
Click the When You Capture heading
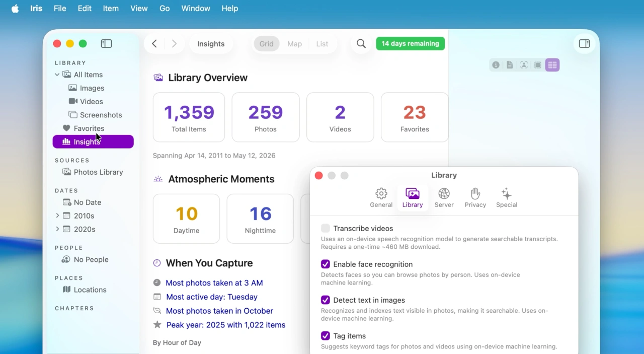pyautogui.click(x=209, y=263)
